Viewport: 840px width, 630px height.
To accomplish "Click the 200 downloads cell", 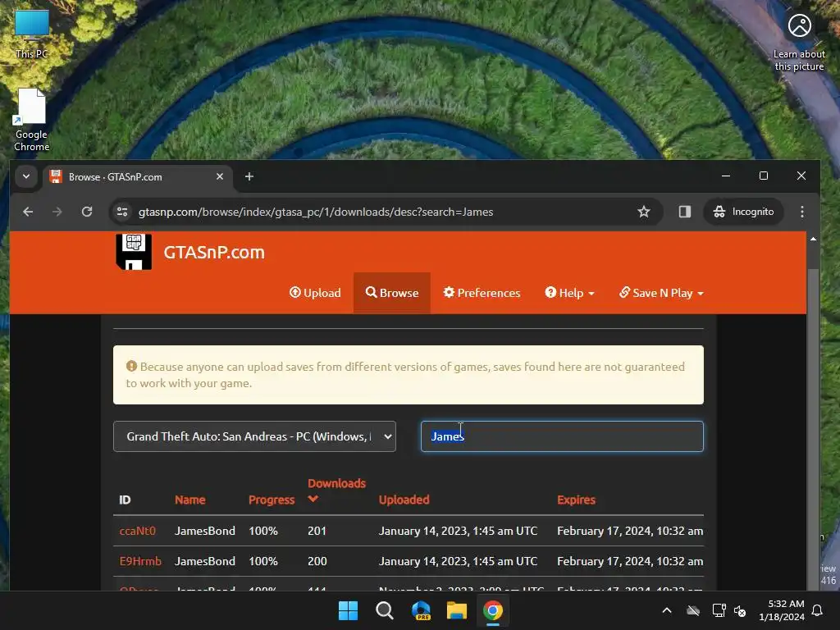I will tap(317, 561).
